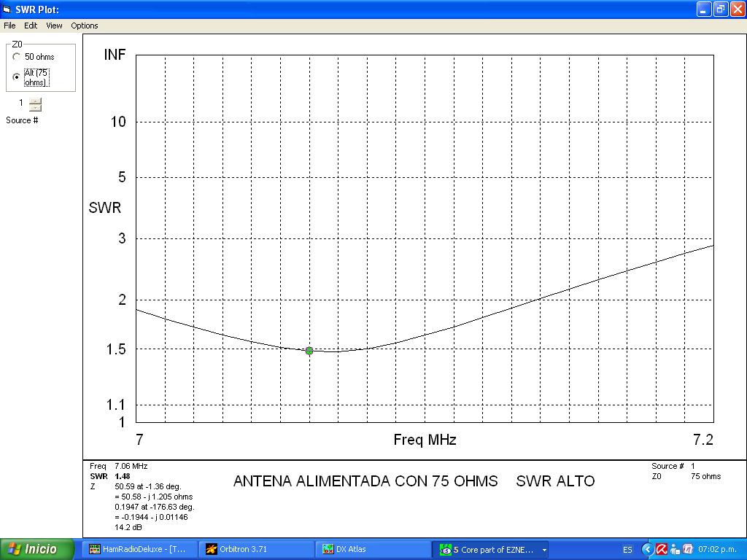Image resolution: width=747 pixels, height=560 pixels.
Task: Expand the EZNEC taskbar group dropdown arrow
Action: 543,550
